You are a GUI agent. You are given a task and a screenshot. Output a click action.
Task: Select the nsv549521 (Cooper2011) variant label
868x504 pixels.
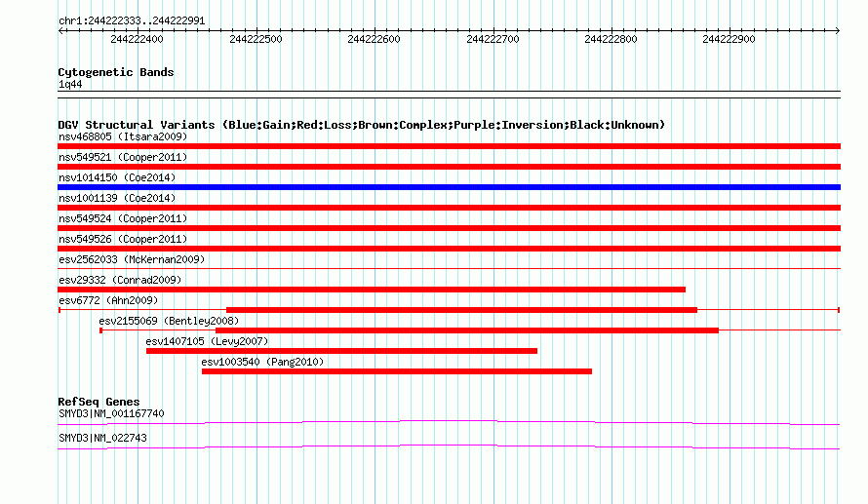point(123,157)
